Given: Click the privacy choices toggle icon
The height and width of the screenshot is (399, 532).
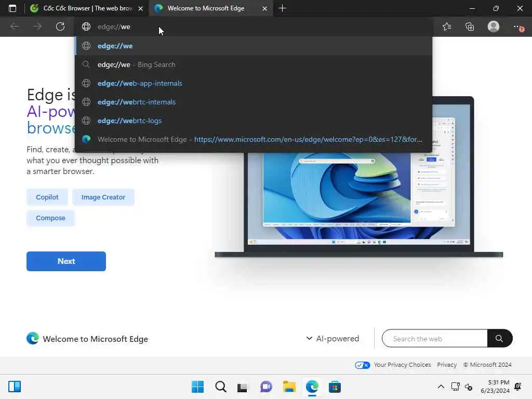Looking at the screenshot, I should (x=362, y=365).
